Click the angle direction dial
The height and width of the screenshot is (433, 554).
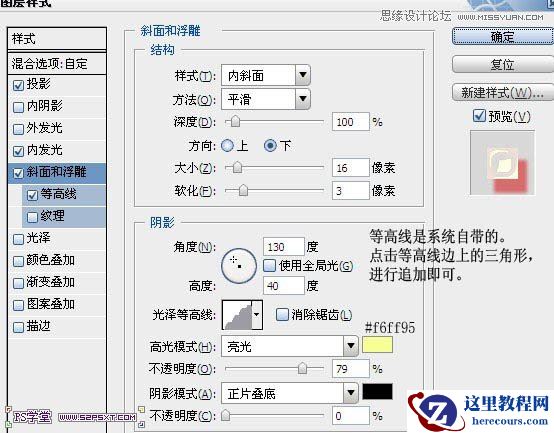pyautogui.click(x=239, y=266)
